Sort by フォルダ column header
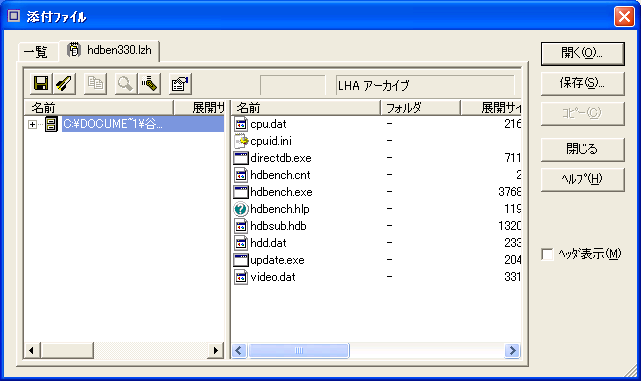This screenshot has height=381, width=641. 421,108
